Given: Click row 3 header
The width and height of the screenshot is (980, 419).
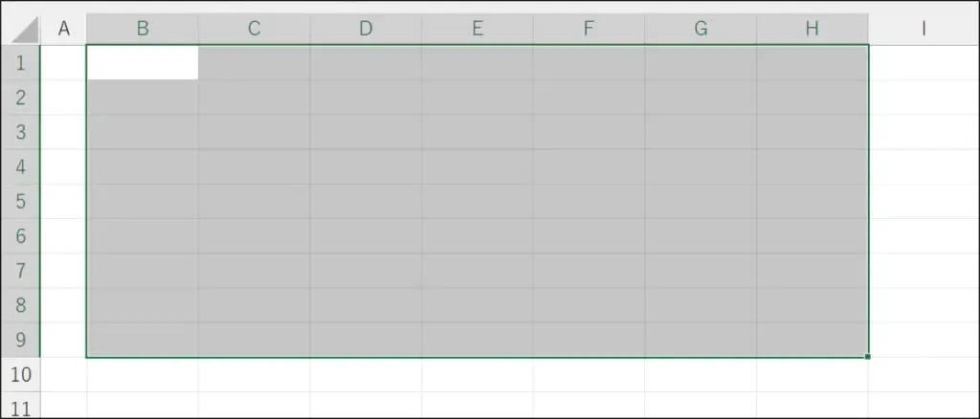Looking at the screenshot, I should click(20, 132).
